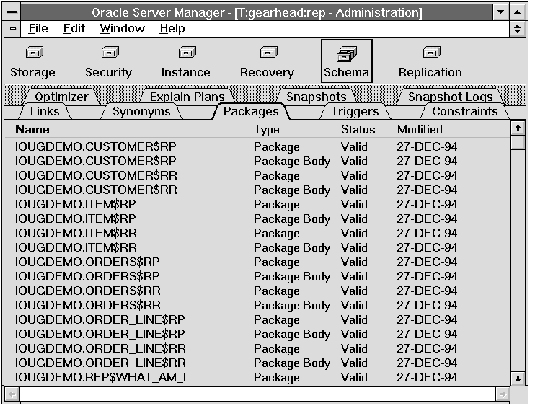Click the vertical scrollbar down arrow
This screenshot has width=536, height=407.
pos(518,379)
